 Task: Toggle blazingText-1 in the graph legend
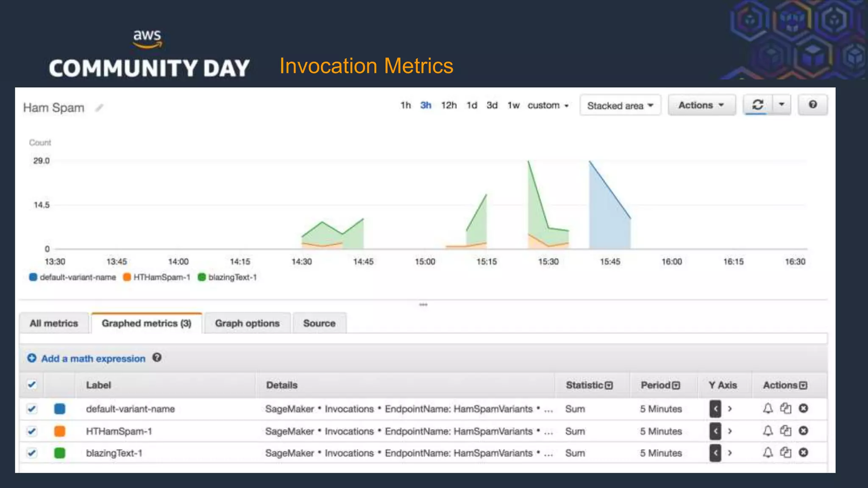tap(228, 277)
